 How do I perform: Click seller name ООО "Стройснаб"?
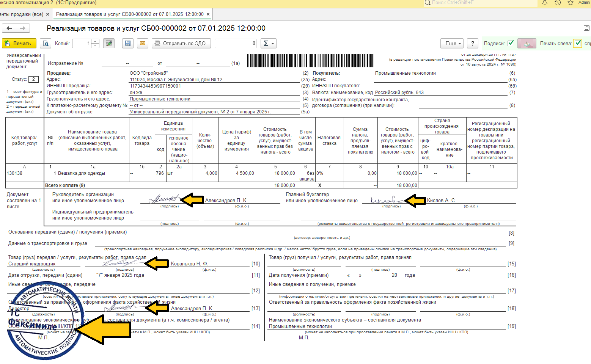[x=149, y=73]
